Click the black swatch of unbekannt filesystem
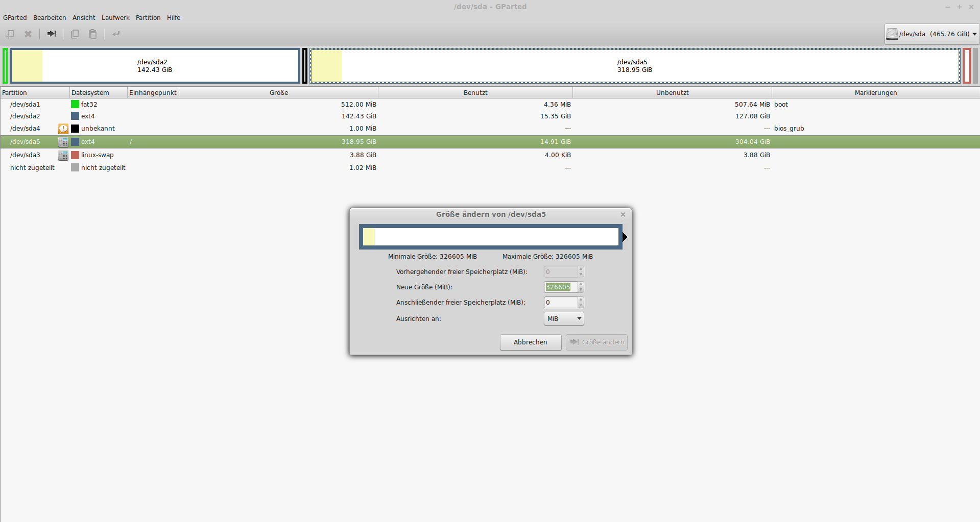 [x=75, y=129]
